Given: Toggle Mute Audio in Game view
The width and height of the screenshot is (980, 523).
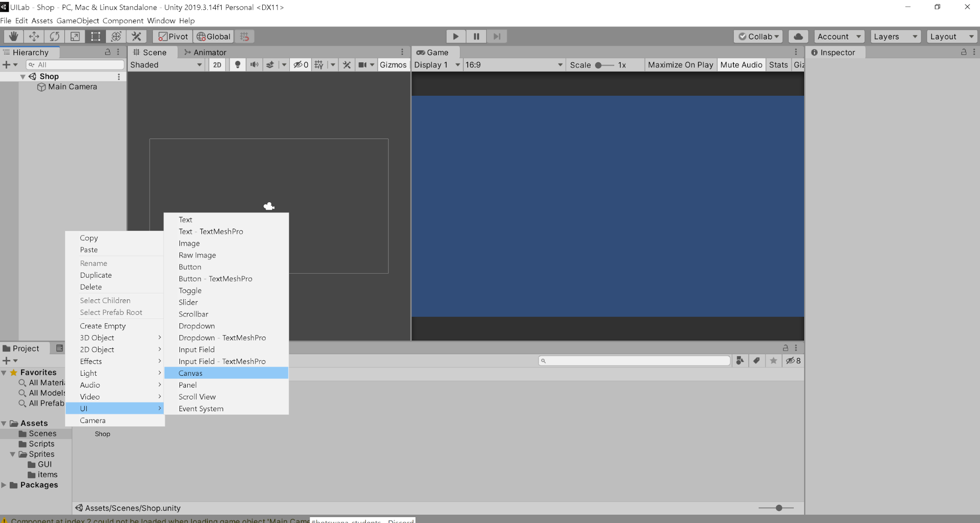Looking at the screenshot, I should pos(741,65).
